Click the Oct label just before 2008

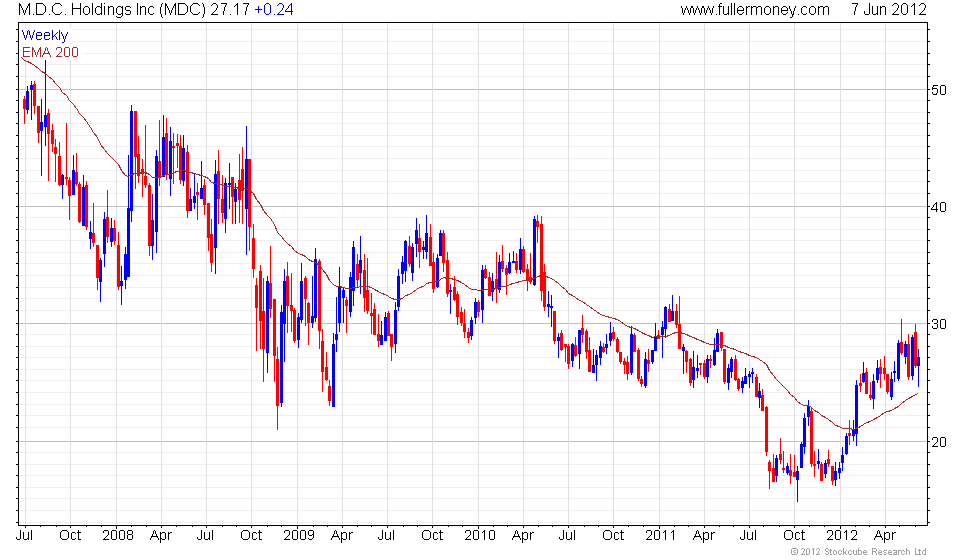(70, 536)
